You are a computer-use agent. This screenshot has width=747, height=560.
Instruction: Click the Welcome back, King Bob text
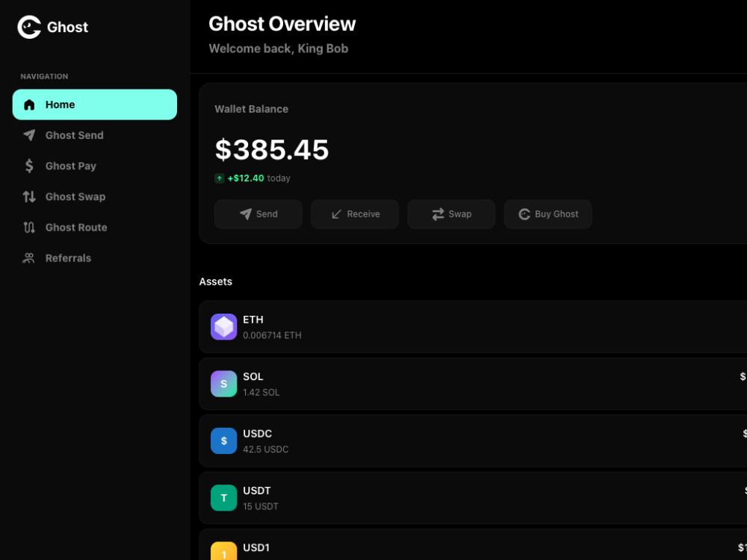coord(279,49)
